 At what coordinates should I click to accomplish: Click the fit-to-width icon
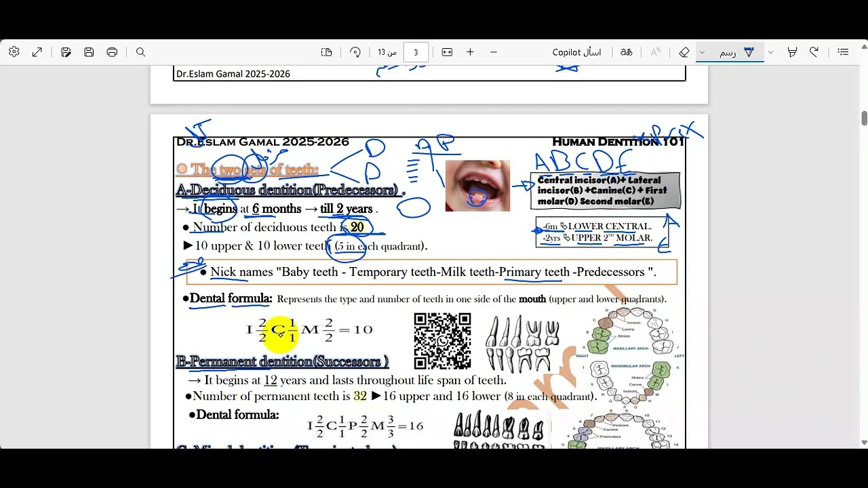click(447, 52)
